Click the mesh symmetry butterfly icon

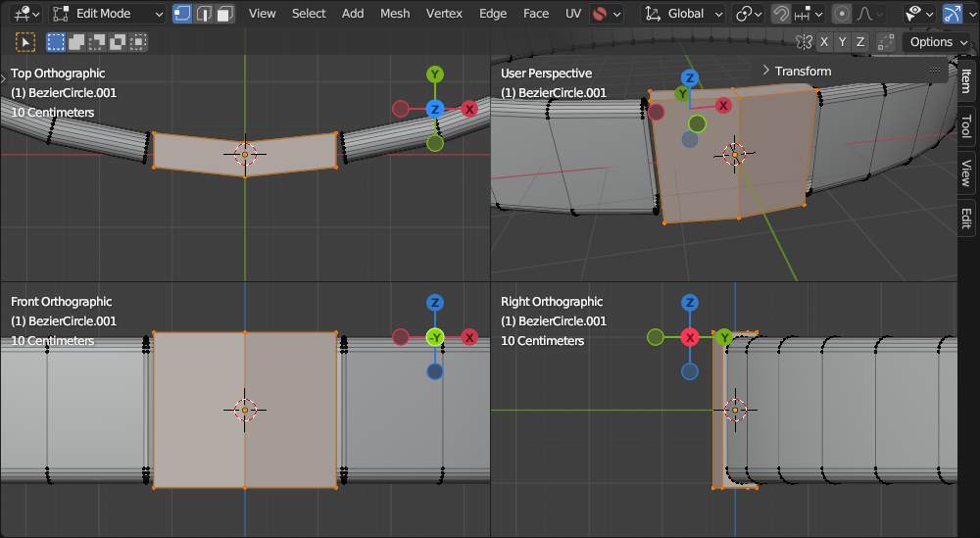pyautogui.click(x=804, y=42)
